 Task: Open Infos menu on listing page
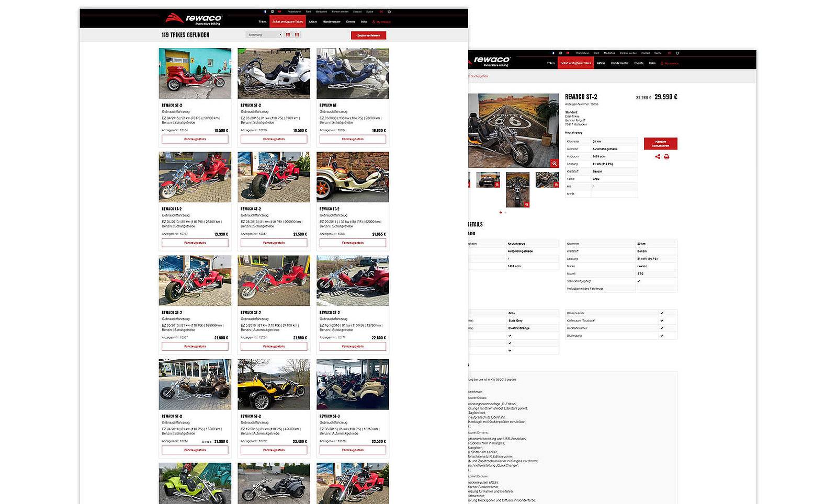tap(364, 22)
